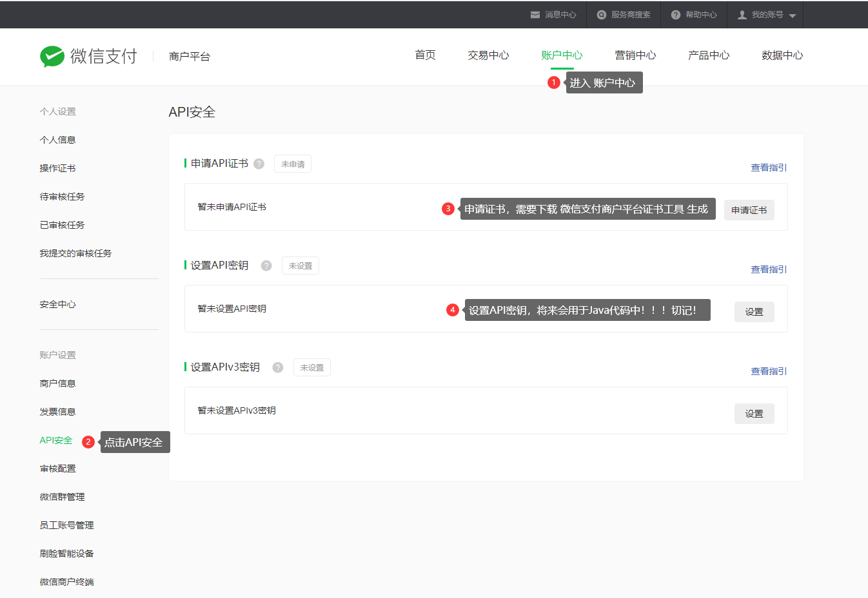Click the WeChat Pay green logo
The image size is (868, 598).
pyautogui.click(x=52, y=57)
